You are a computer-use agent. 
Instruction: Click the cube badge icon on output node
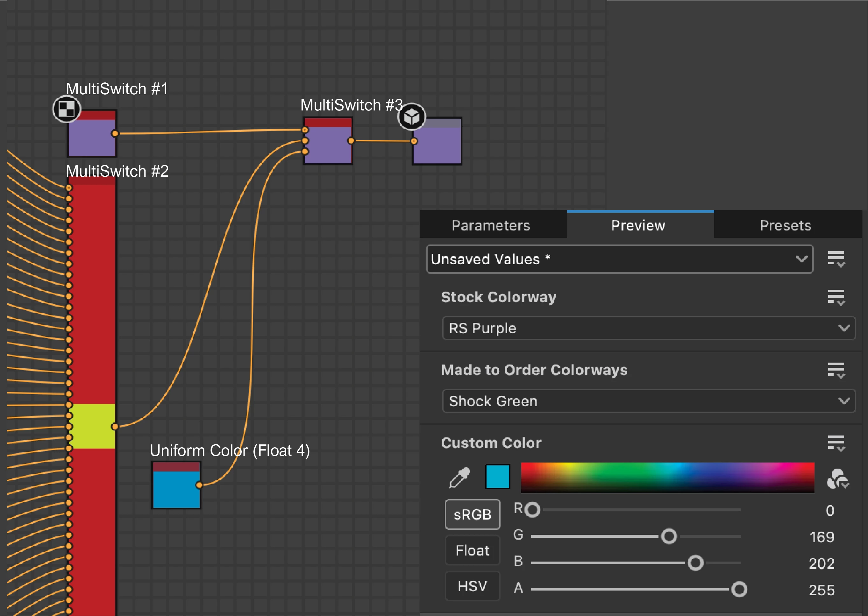pos(412,117)
